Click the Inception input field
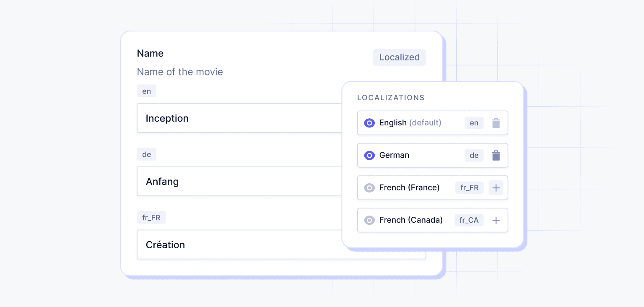644x307 pixels. [239, 118]
